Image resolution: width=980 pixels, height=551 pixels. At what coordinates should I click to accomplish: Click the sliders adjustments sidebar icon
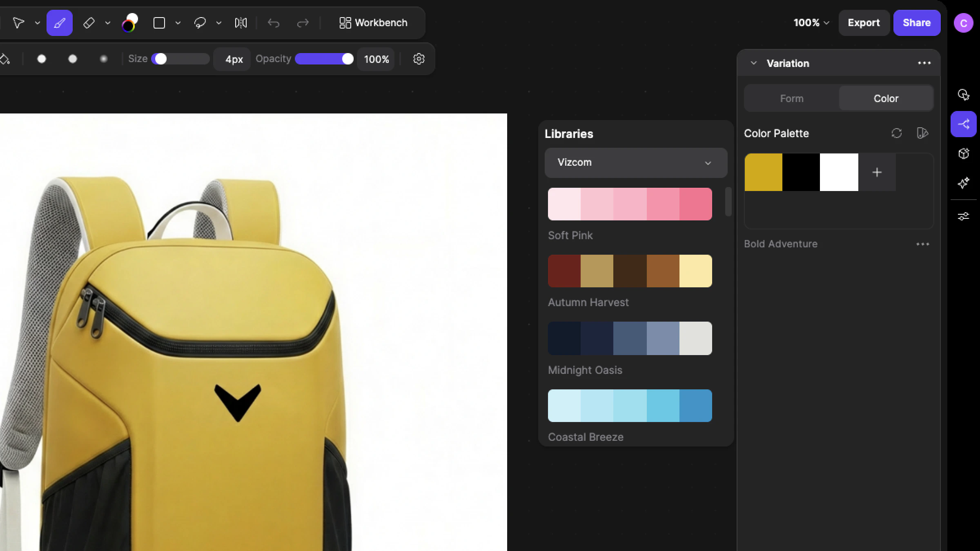(963, 216)
